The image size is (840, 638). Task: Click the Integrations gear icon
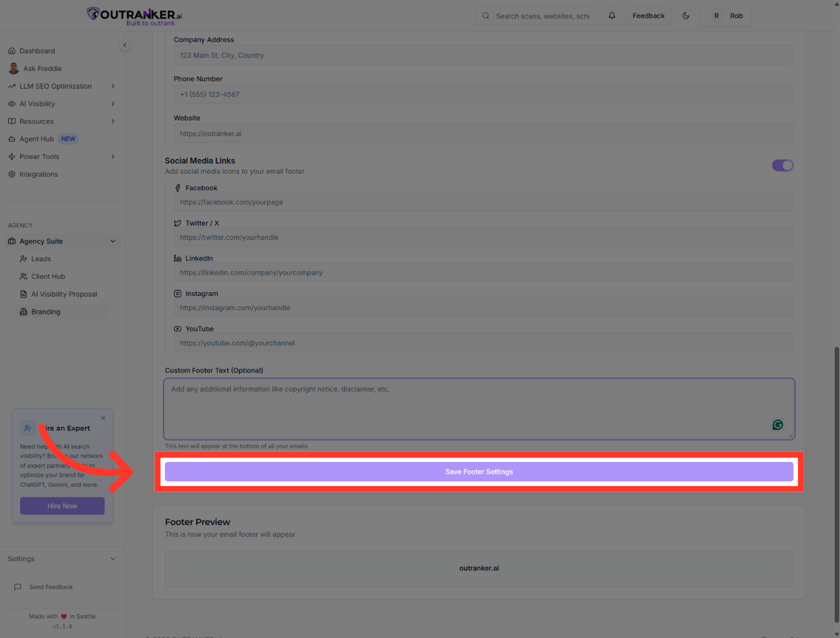click(x=12, y=174)
